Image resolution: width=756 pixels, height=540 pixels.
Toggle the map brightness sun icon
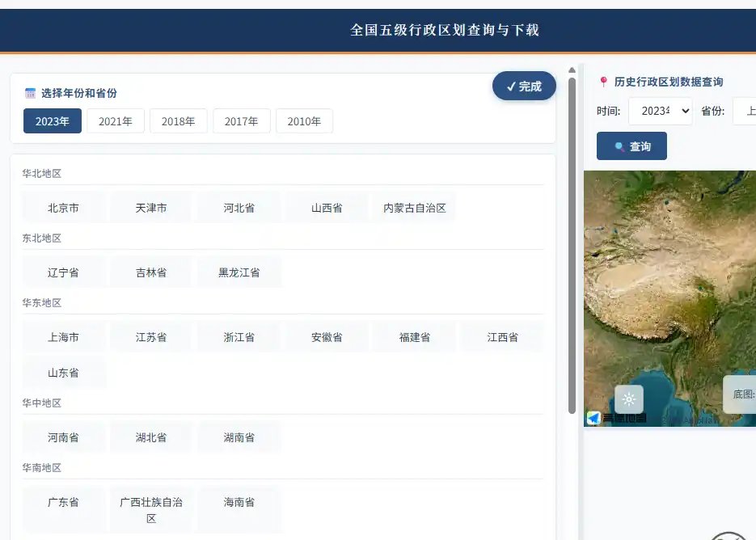(x=629, y=399)
